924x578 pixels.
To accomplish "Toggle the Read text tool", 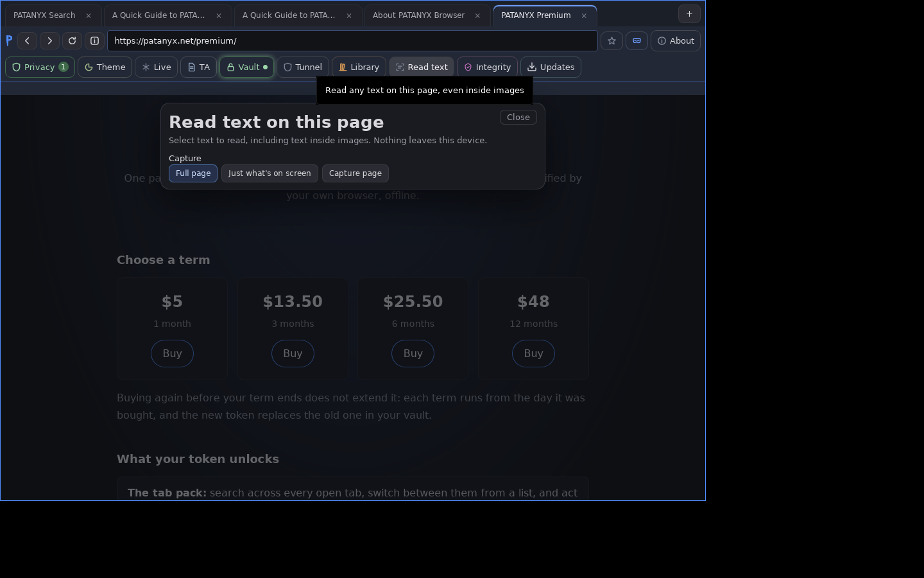I will [422, 67].
